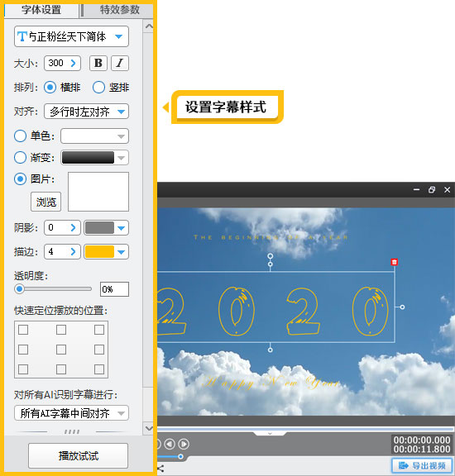Switch to the 字体设置 tab

tap(41, 10)
